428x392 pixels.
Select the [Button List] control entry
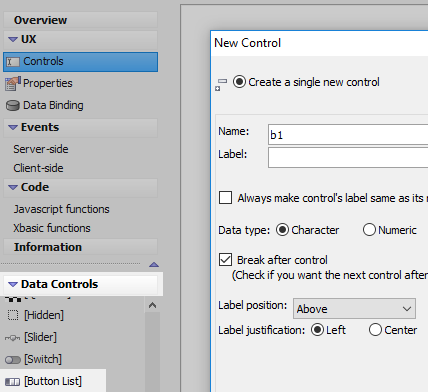(53, 381)
